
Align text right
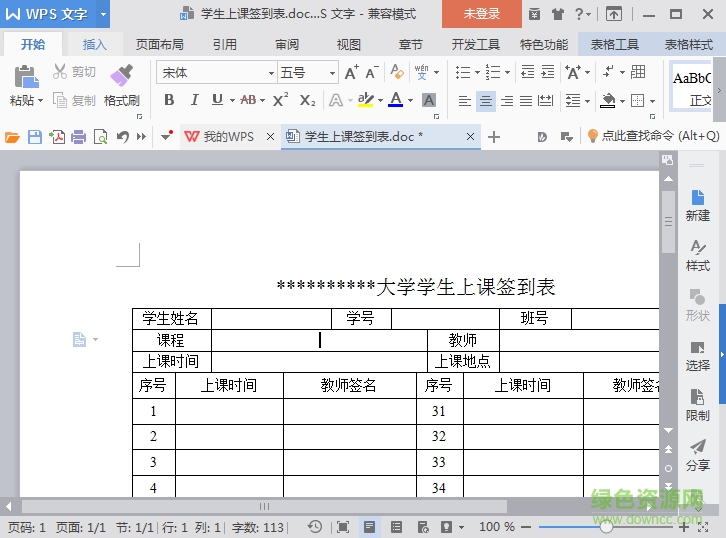click(507, 100)
